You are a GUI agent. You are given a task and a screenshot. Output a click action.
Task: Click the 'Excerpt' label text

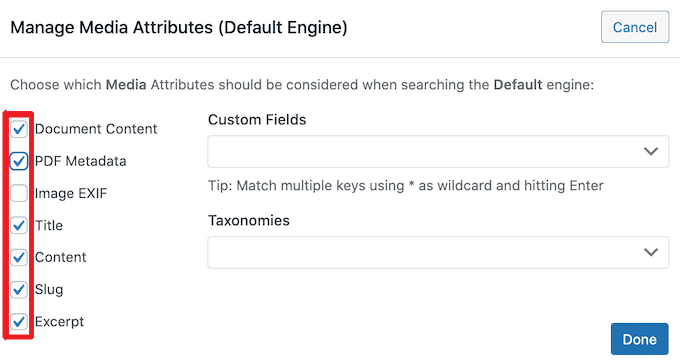59,322
